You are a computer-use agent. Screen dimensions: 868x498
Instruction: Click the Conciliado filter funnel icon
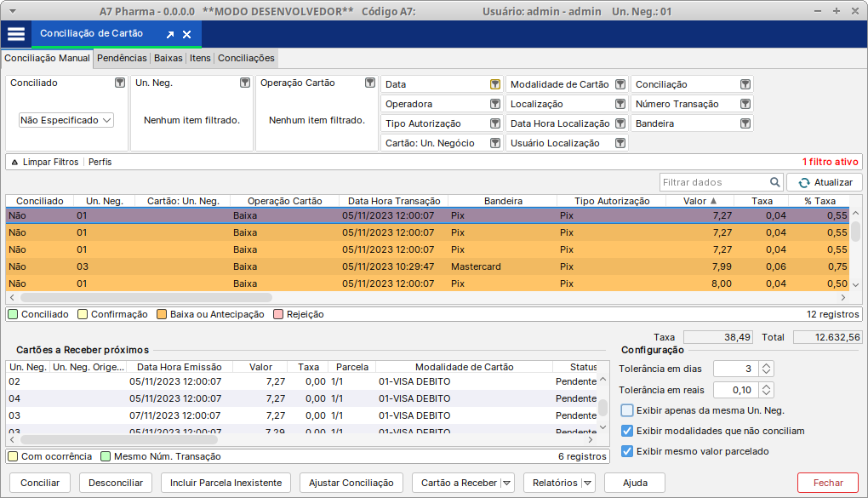click(120, 83)
